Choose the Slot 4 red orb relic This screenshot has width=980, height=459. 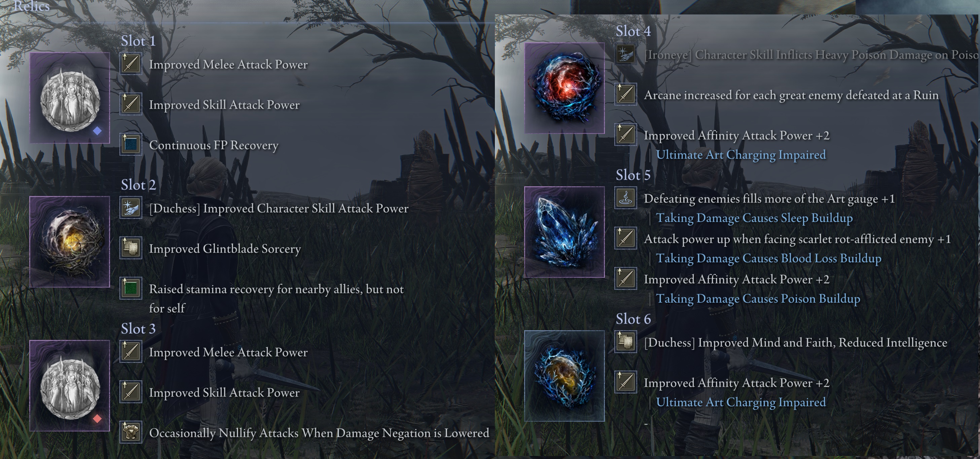click(565, 88)
